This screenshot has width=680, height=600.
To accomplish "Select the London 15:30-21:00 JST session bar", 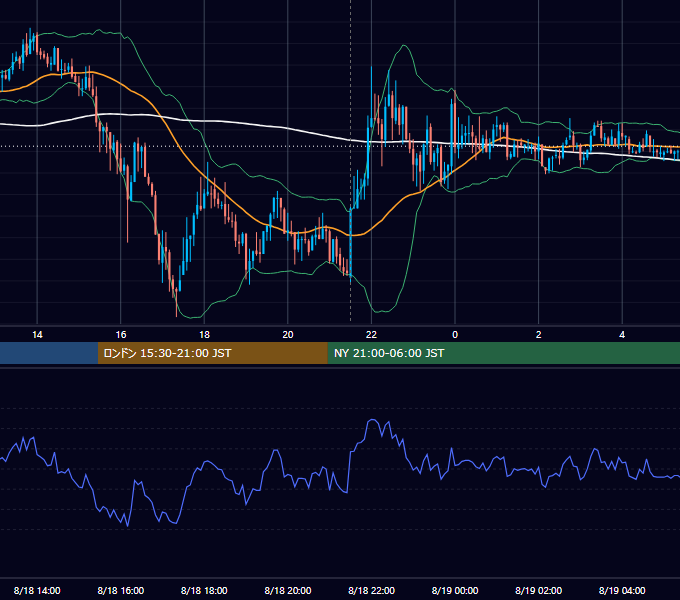I will 212,353.
